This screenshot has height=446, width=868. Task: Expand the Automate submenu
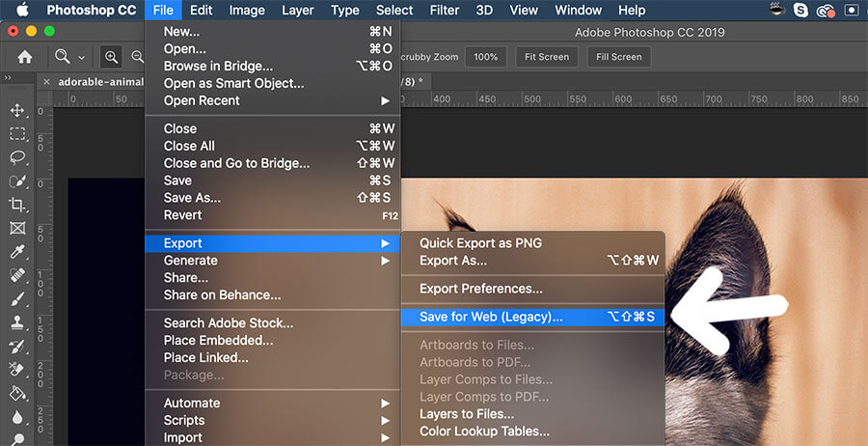[x=385, y=404]
